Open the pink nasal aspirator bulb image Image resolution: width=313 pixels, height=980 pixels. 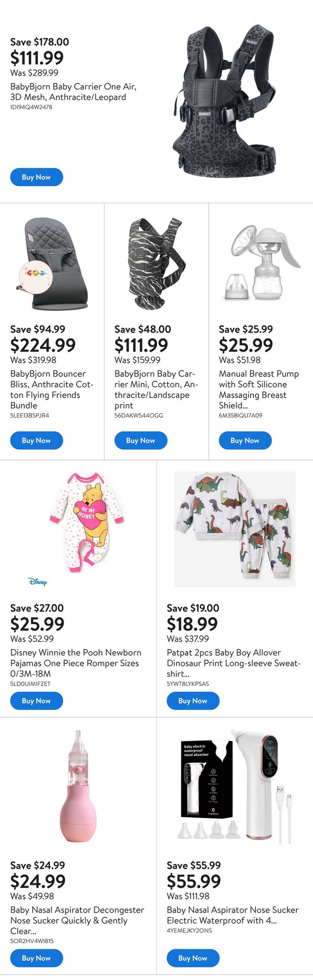click(78, 787)
